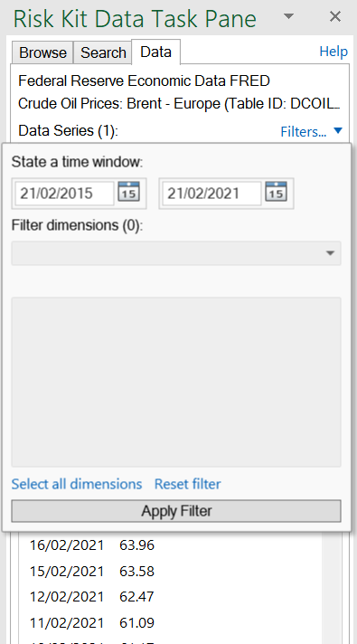Select the Data tab
Screen dimensions: 357x644
tap(156, 52)
